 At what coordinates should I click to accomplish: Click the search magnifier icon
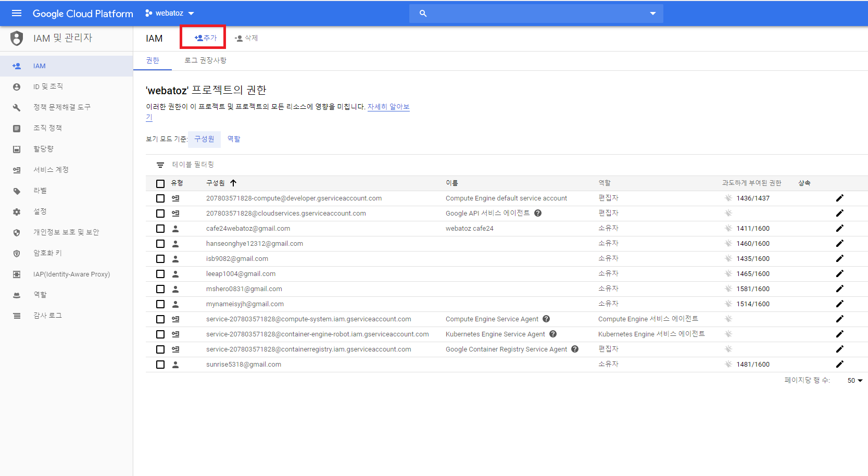tap(423, 14)
